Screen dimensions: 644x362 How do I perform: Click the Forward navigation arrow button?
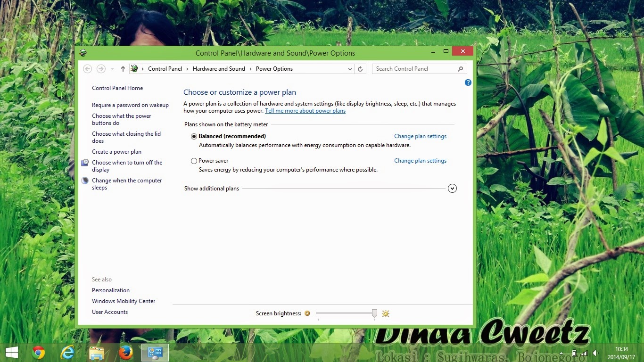101,69
